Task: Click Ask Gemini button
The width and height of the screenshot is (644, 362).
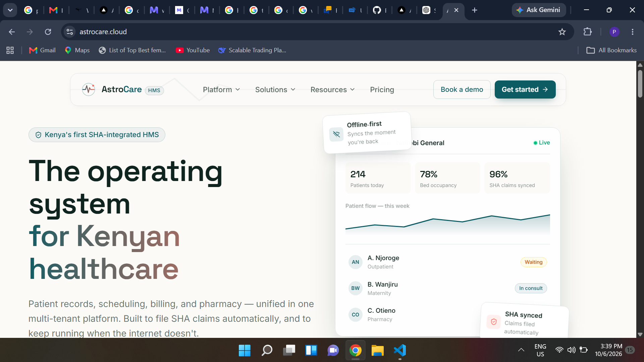Action: pos(539,10)
